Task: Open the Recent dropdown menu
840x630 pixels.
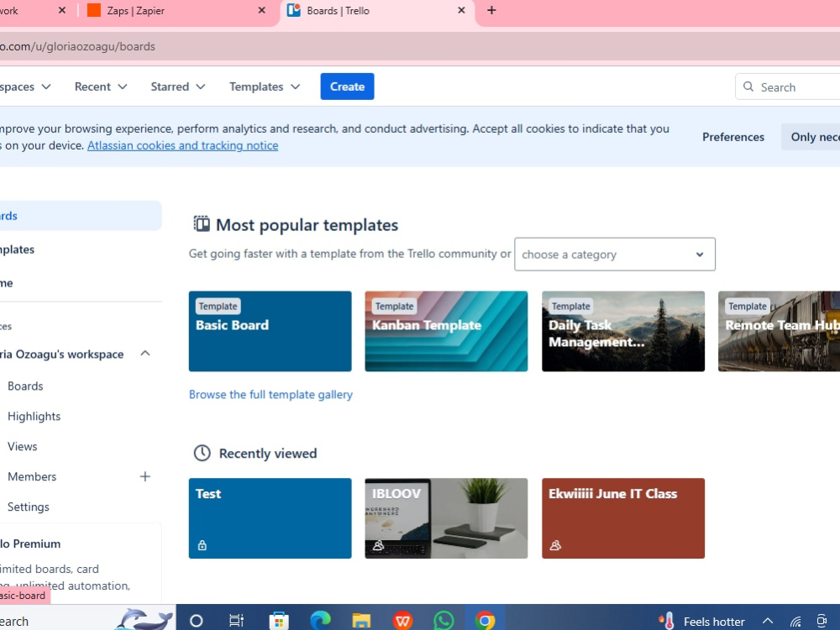Action: coord(101,87)
